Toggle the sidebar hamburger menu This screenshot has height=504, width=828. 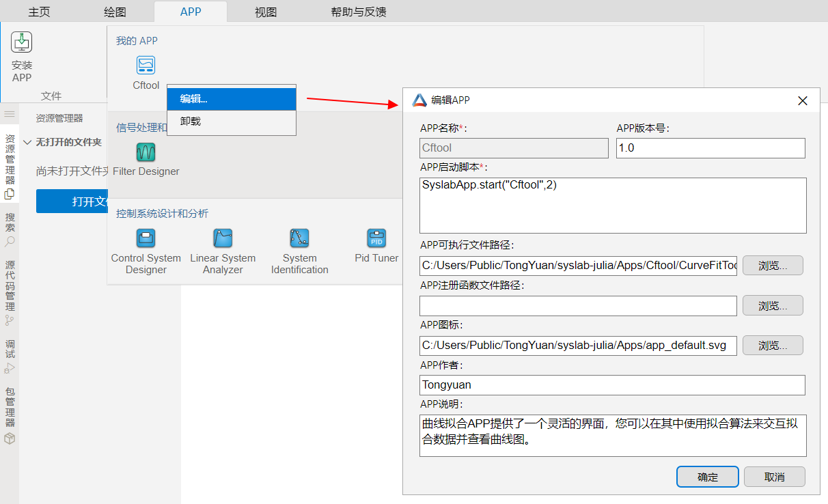[10, 114]
